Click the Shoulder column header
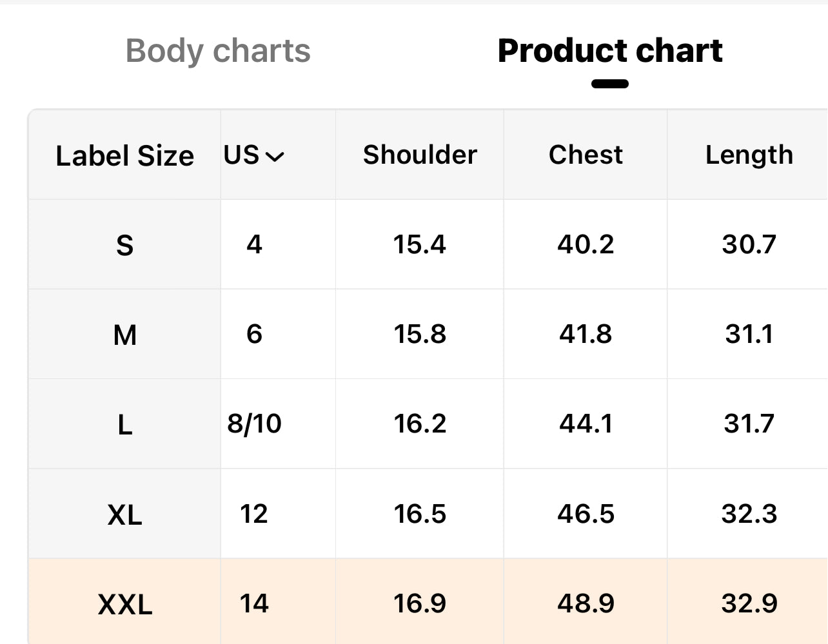This screenshot has width=828, height=644. click(420, 155)
